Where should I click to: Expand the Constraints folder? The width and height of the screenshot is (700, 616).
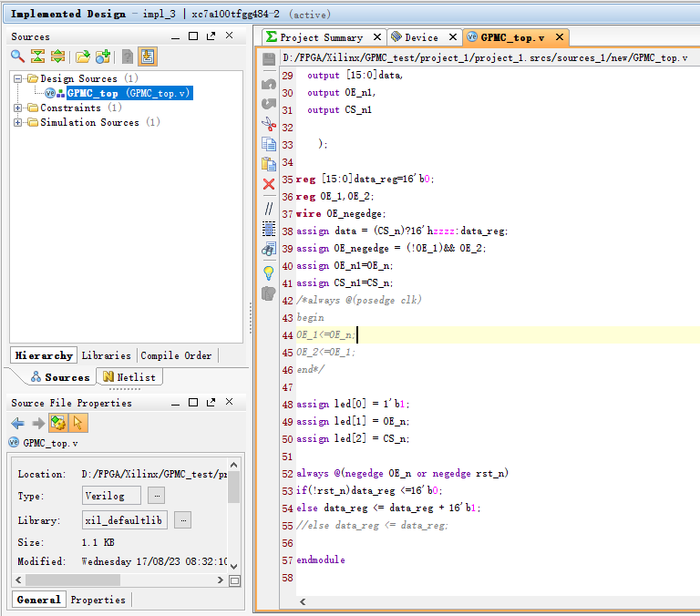18,108
